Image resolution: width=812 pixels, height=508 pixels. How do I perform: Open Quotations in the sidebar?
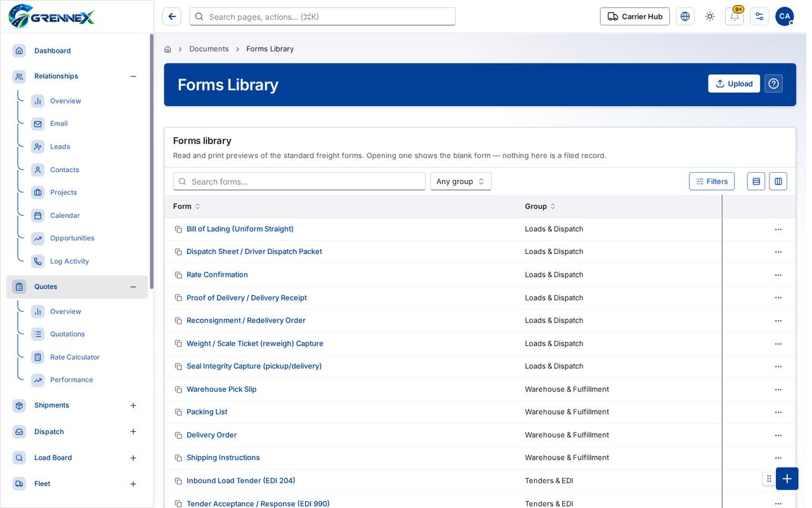click(x=67, y=334)
